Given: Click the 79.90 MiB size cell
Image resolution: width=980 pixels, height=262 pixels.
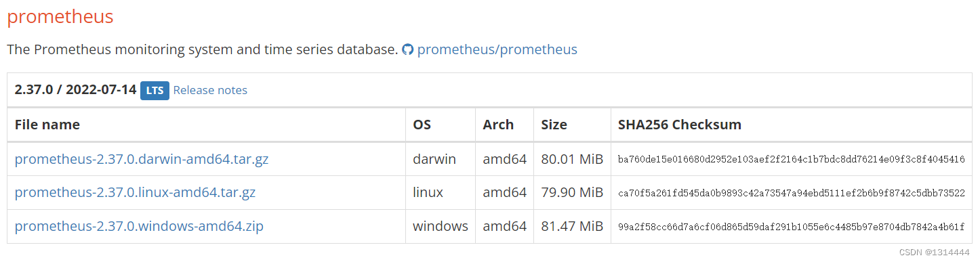Looking at the screenshot, I should click(x=572, y=192).
